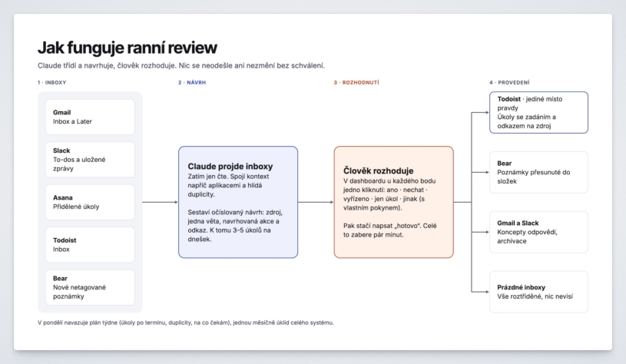Click the subtitle starting "Claude třídí a navrhuje"

point(181,65)
